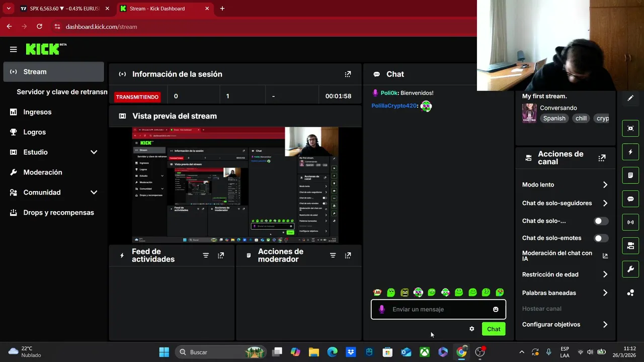Pop out the Feed de actividades panel

220,255
